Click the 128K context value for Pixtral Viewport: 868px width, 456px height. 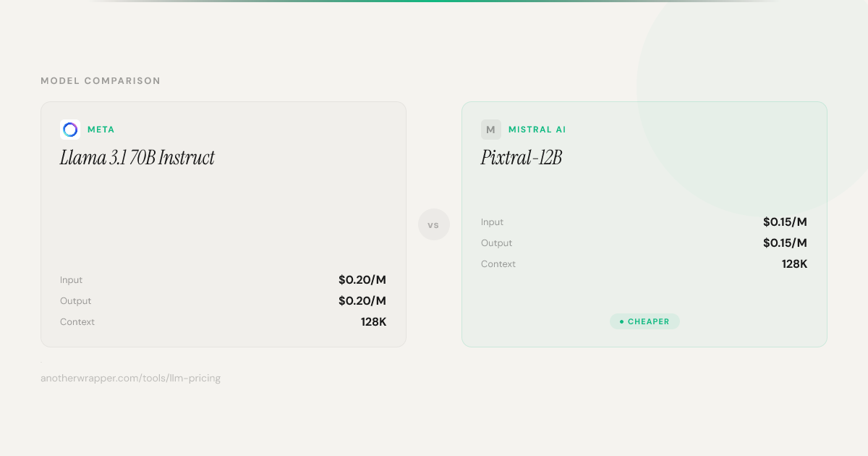[794, 264]
